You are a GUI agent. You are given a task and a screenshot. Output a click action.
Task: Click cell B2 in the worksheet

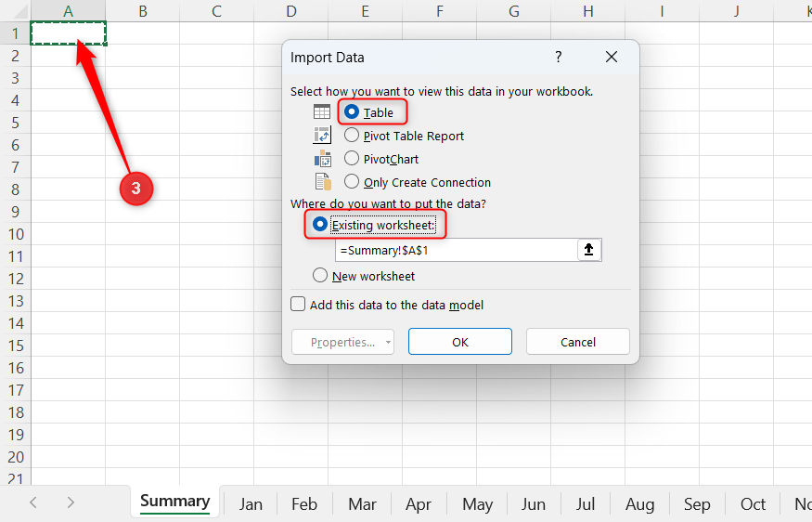[x=142, y=56]
